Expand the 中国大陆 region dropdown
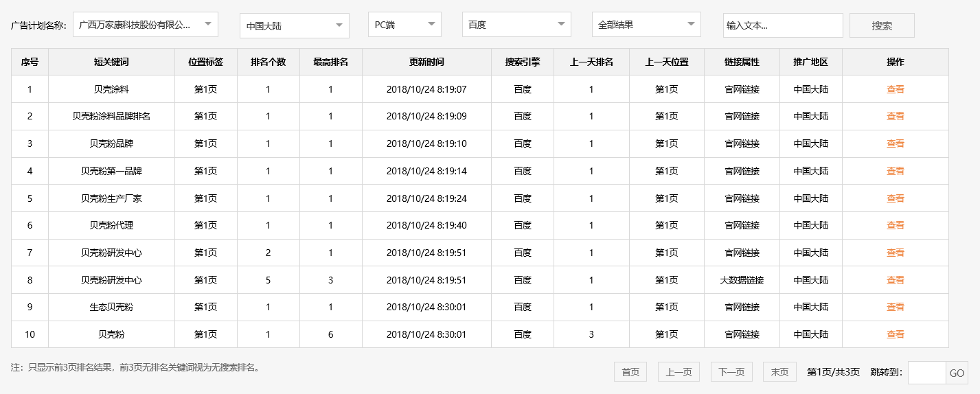Viewport: 980px width, 394px height. pos(295,26)
